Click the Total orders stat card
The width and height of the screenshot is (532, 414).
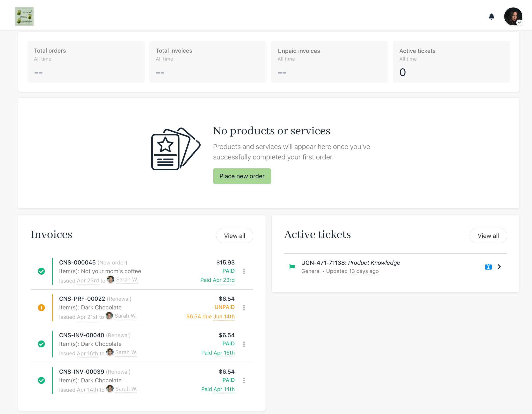(x=86, y=62)
